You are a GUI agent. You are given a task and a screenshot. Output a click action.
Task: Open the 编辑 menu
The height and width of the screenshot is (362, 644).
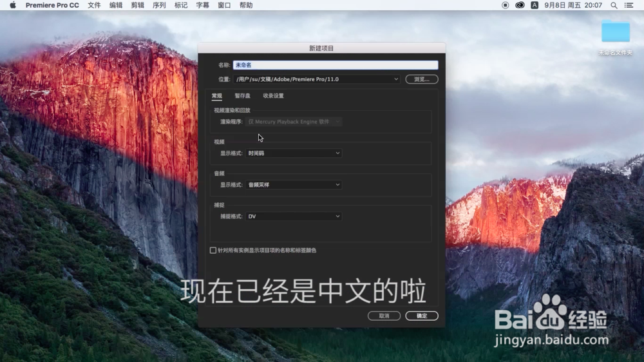click(116, 5)
